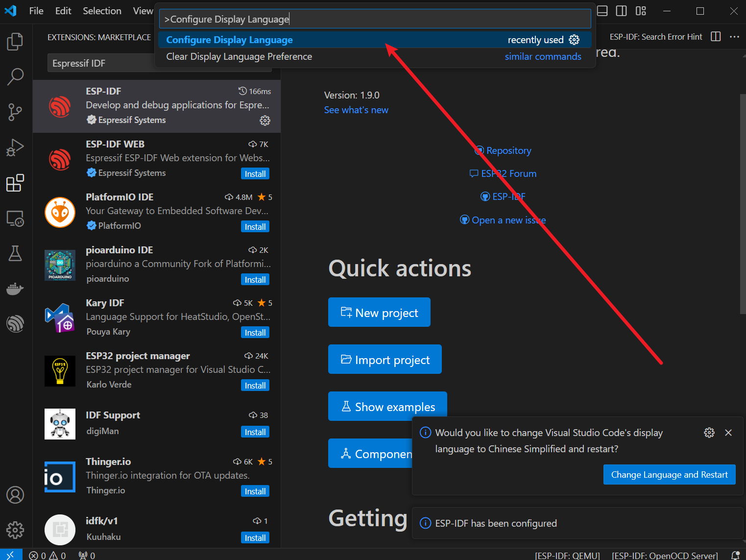Open Docker whale icon in activity bar

[15, 289]
